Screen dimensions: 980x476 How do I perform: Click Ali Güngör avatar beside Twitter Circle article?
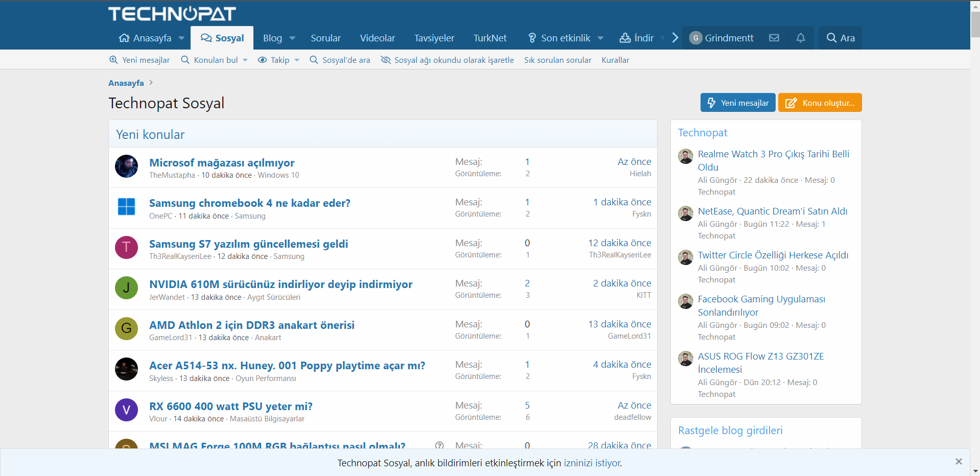686,257
